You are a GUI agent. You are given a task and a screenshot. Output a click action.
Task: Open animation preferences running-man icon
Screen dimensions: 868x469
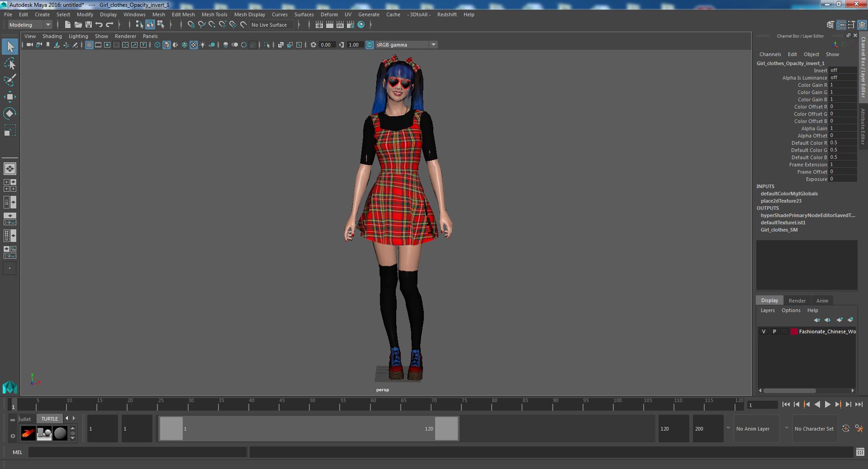(x=859, y=429)
